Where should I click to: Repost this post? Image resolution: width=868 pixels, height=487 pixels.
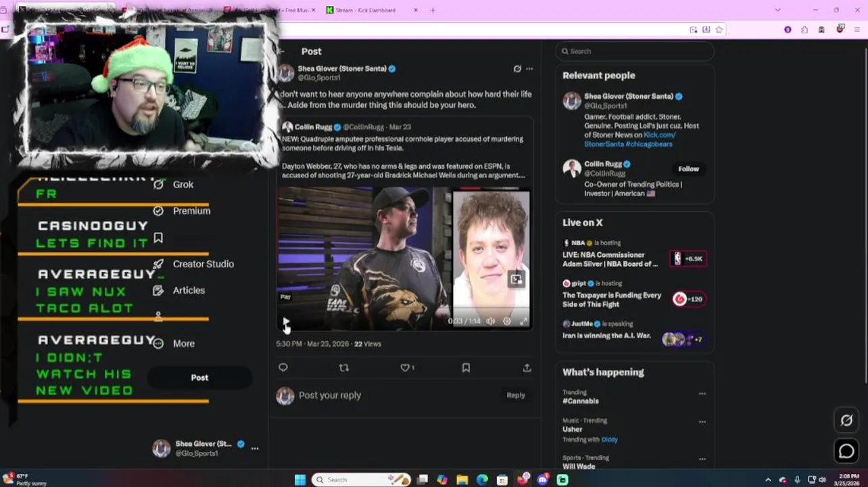pyautogui.click(x=344, y=367)
